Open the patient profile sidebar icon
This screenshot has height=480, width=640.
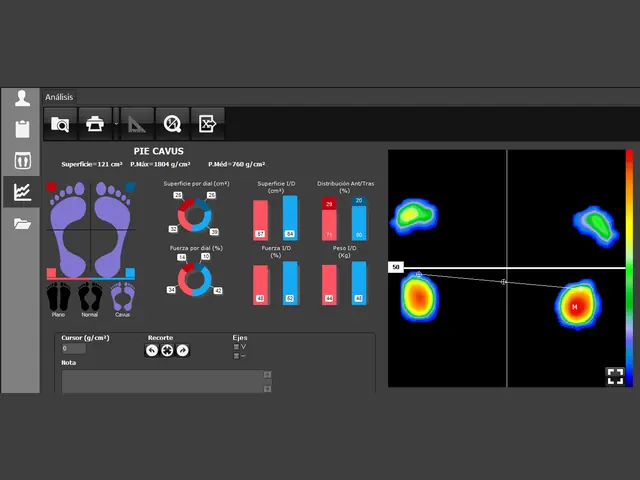click(x=22, y=98)
